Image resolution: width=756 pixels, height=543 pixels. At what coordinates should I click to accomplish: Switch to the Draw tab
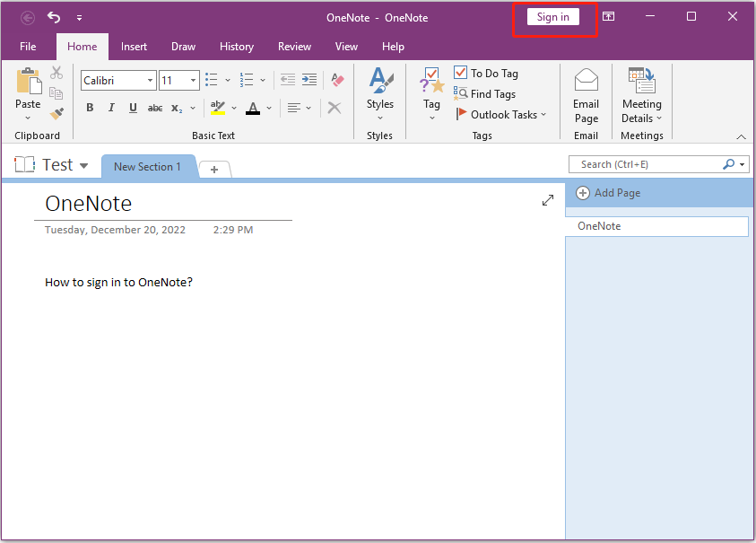(183, 47)
